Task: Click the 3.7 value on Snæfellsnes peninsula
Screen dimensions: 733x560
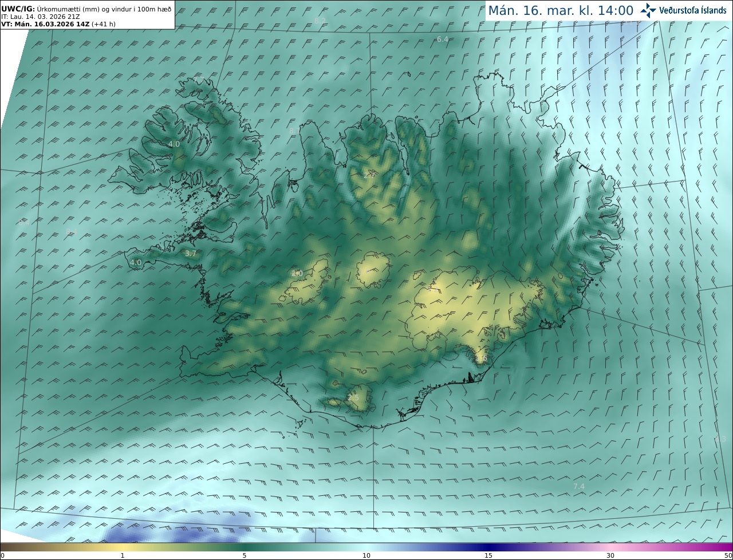Action: [x=191, y=253]
